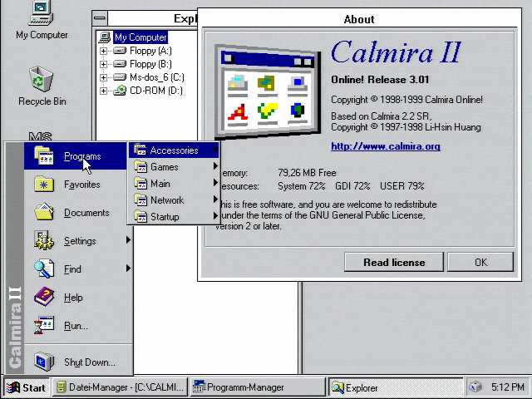Screen dimensions: 532x399
Task: Select My Computer in Explorer tree
Action: pos(140,37)
